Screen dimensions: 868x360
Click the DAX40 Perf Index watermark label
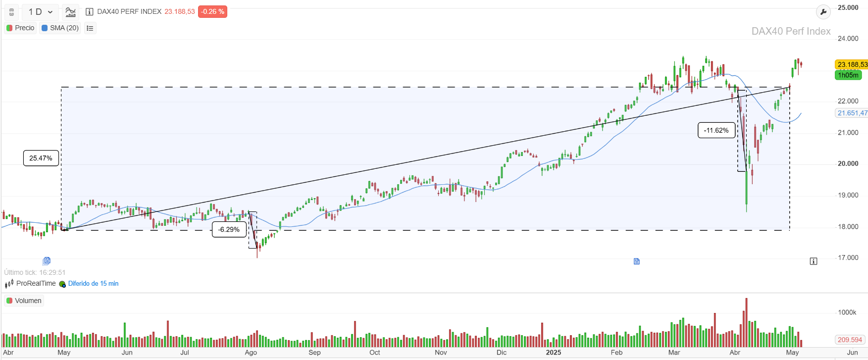click(x=790, y=31)
